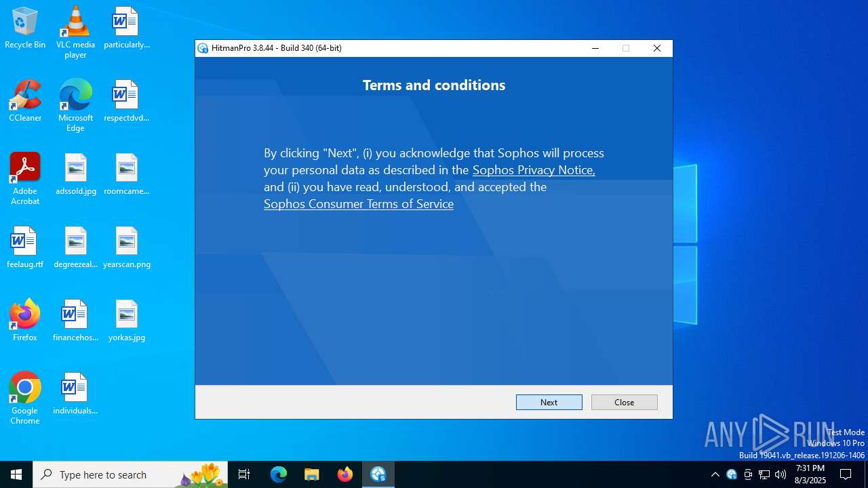This screenshot has height=488, width=868.
Task: Select the feelaug.rtf file icon
Action: (x=25, y=247)
